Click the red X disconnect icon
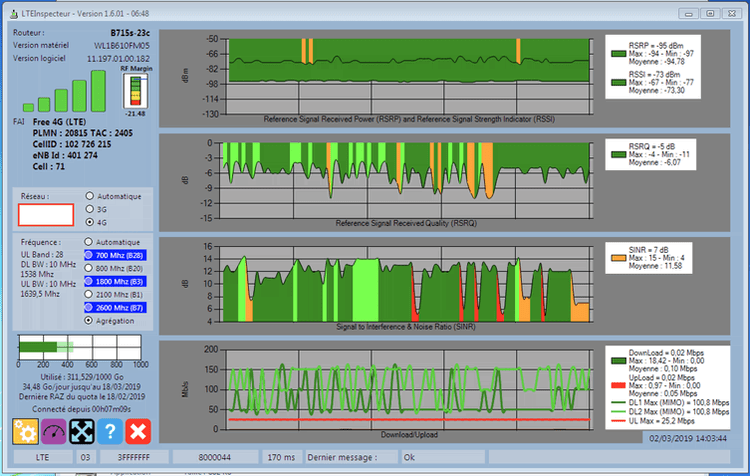This screenshot has height=476, width=750. coord(138,431)
